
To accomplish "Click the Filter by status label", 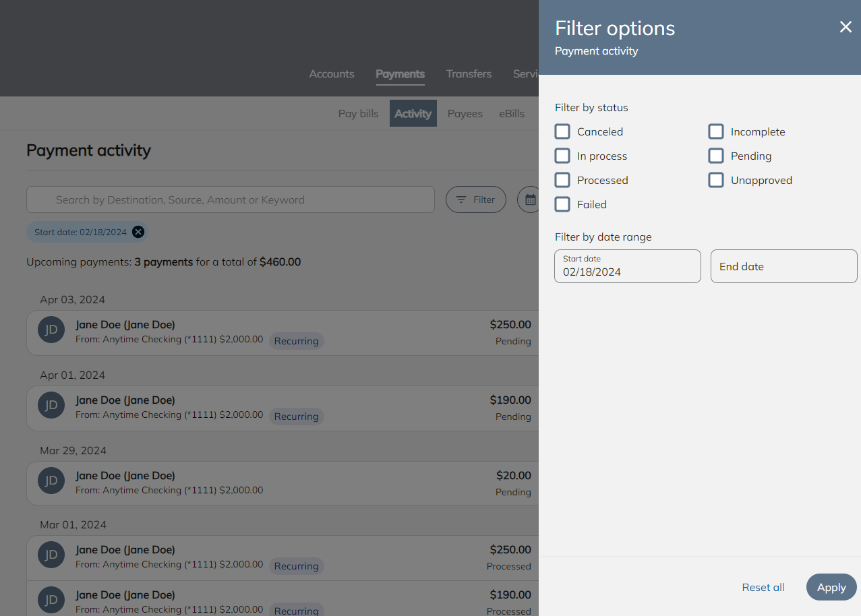I will pos(591,107).
